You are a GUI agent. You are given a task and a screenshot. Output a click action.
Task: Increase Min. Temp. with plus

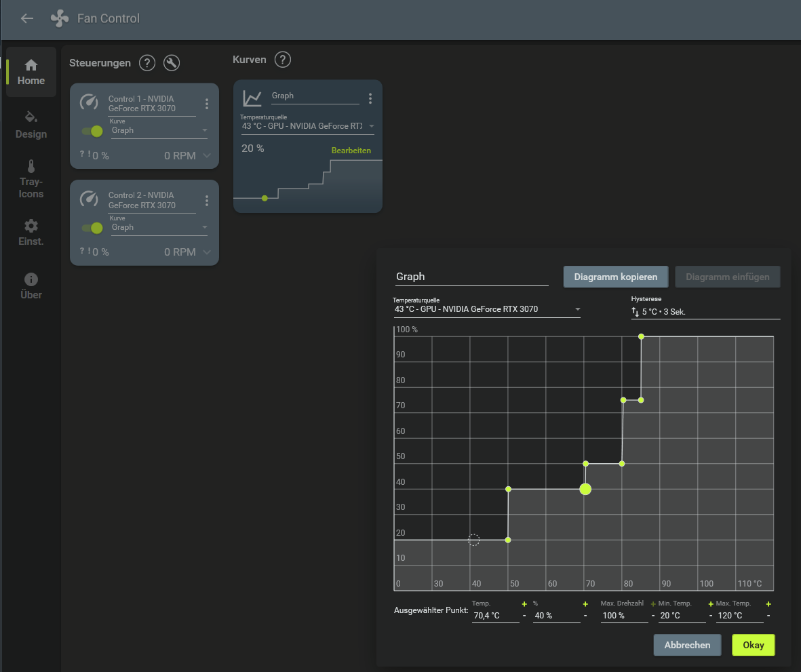pos(711,604)
